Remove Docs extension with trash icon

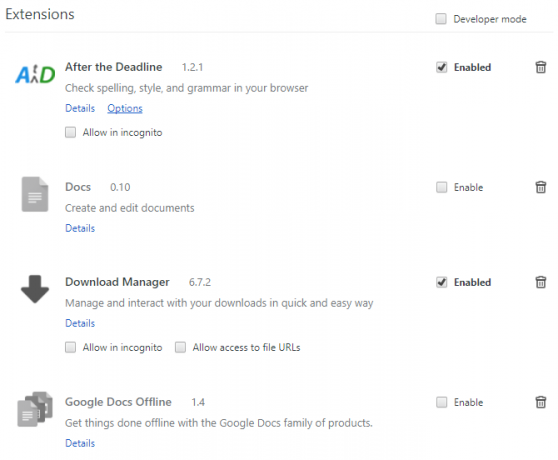pos(541,187)
